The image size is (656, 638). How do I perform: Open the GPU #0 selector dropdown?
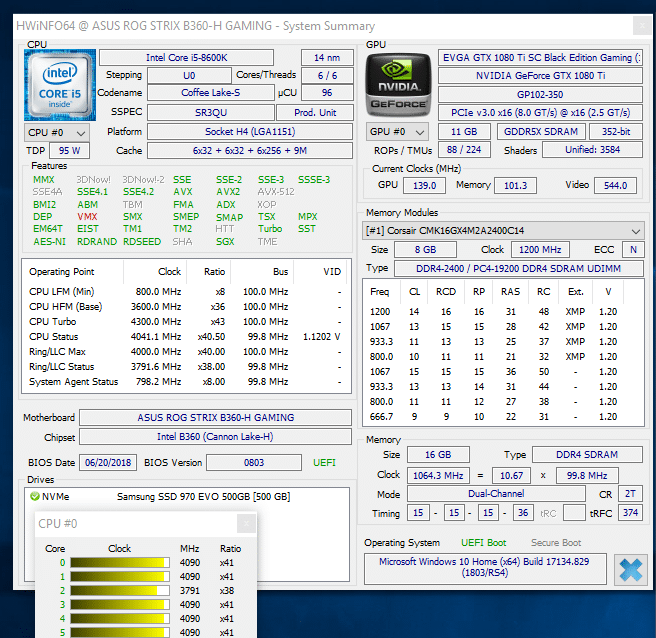pos(397,132)
